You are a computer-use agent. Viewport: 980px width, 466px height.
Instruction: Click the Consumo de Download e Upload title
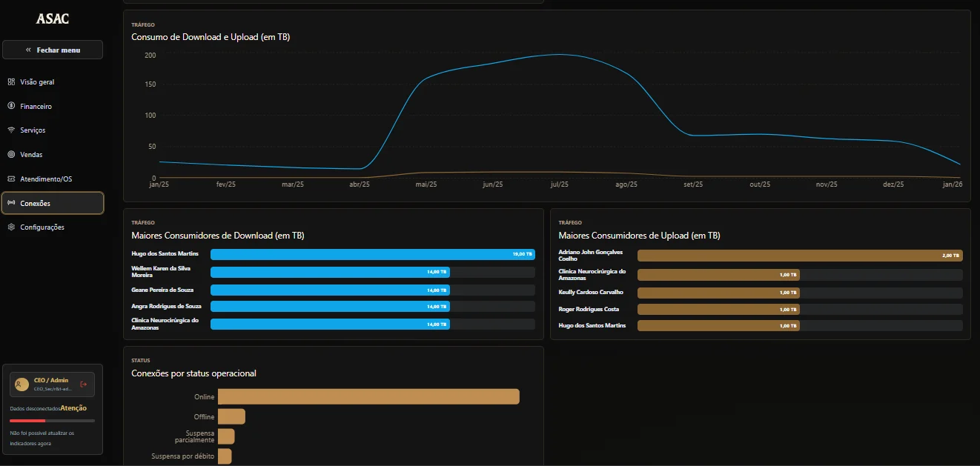coord(211,37)
